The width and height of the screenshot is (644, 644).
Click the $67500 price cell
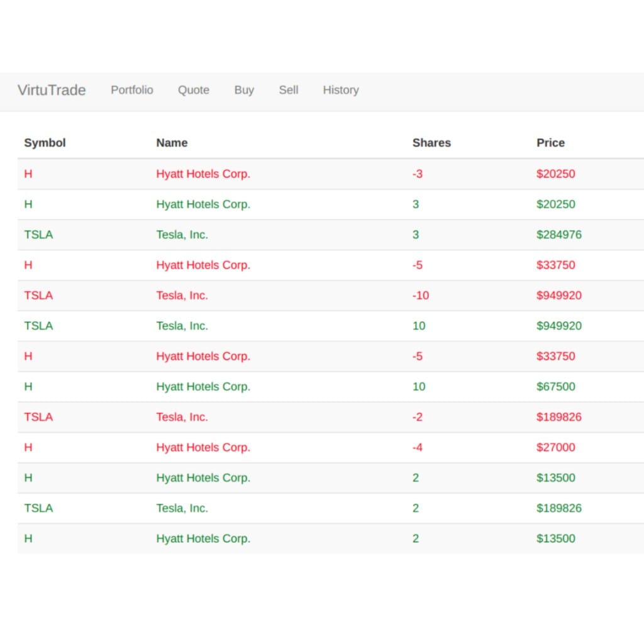[555, 387]
